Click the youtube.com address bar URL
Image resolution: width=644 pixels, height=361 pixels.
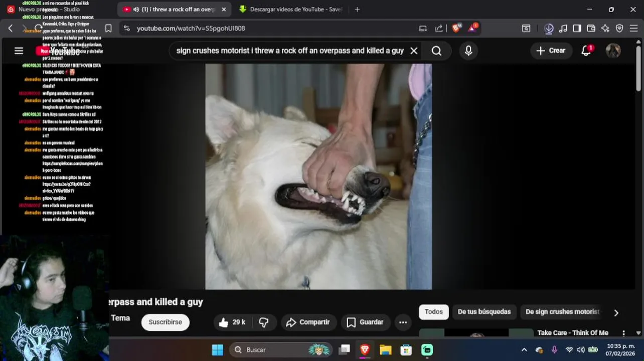(x=191, y=29)
